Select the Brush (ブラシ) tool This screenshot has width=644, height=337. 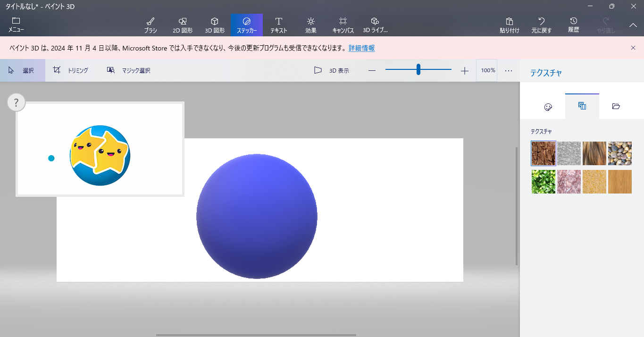tap(151, 25)
